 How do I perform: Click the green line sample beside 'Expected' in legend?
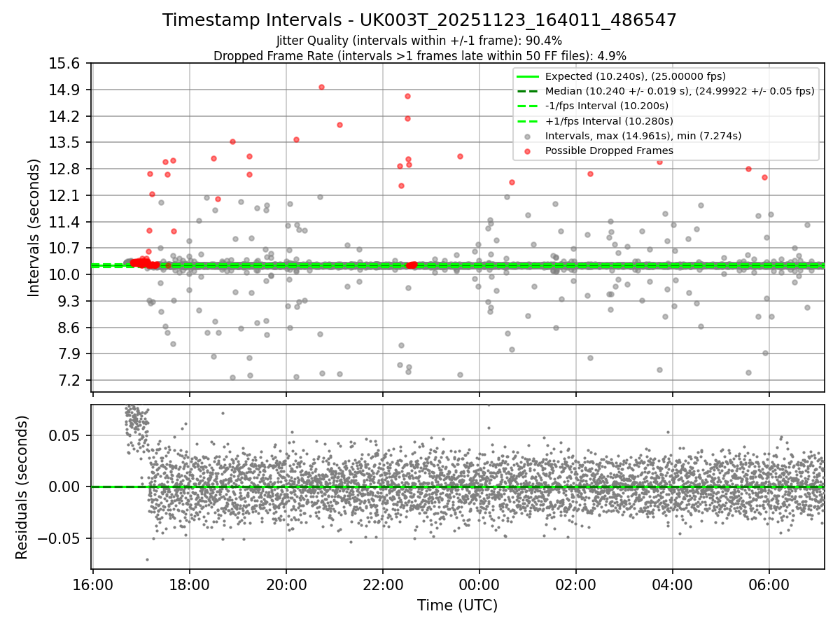528,77
